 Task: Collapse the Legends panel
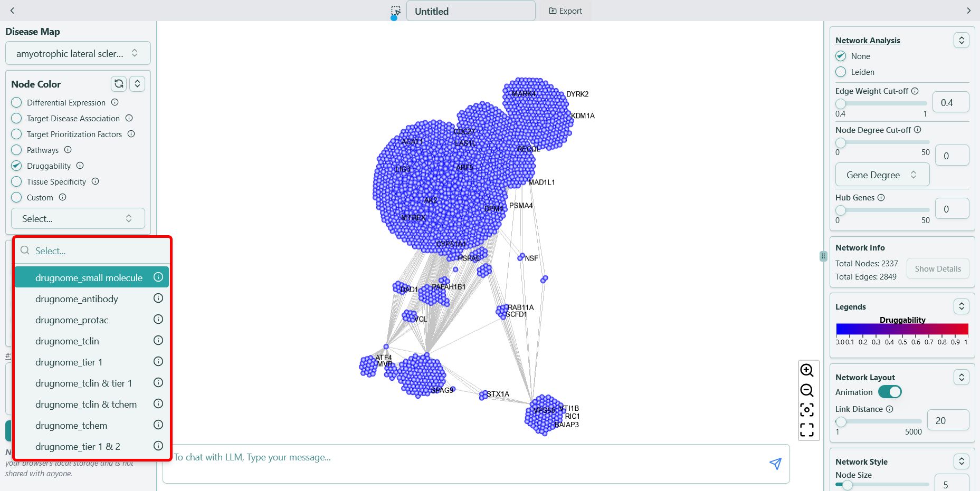click(961, 306)
